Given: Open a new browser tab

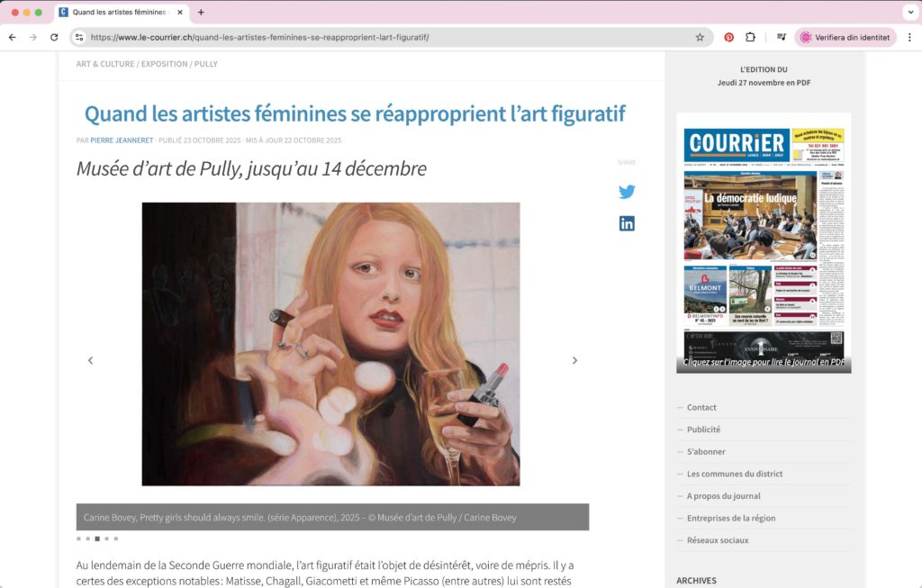Looking at the screenshot, I should [x=201, y=13].
